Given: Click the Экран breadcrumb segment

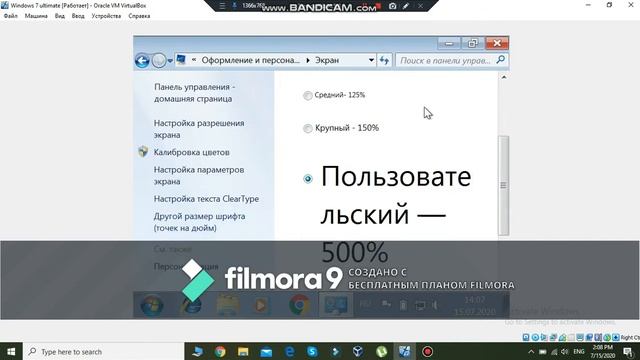Looking at the screenshot, I should (x=327, y=60).
